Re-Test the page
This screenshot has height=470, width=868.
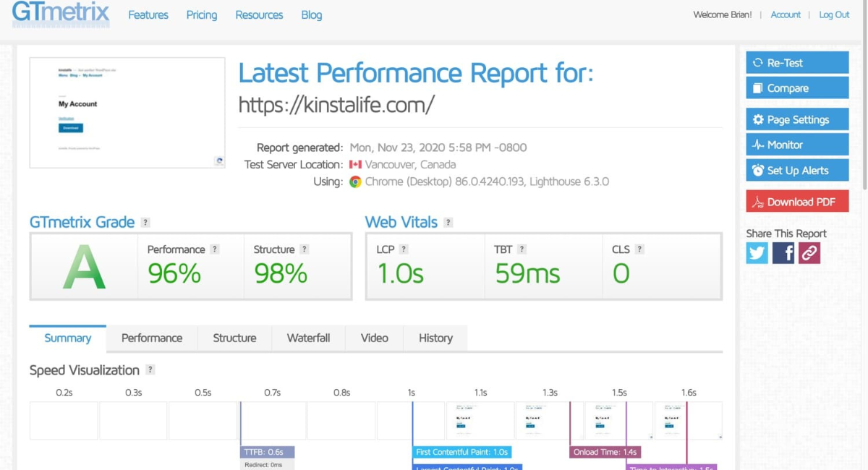pos(797,62)
